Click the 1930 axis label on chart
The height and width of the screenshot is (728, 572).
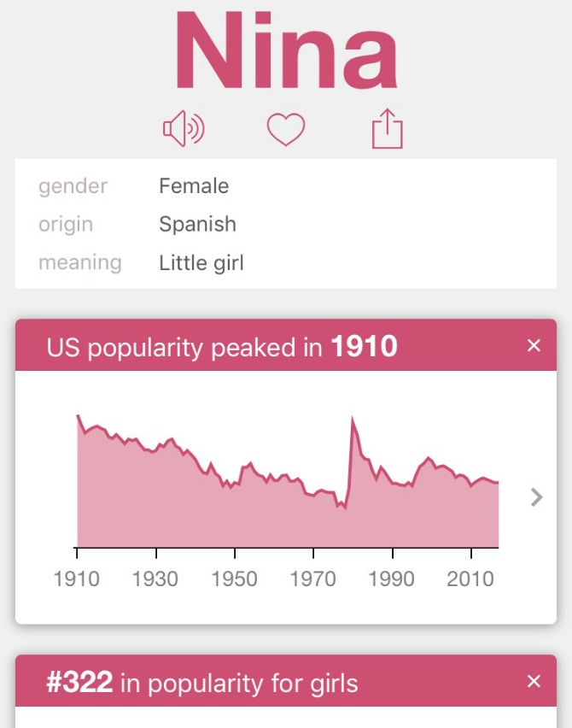(x=155, y=579)
